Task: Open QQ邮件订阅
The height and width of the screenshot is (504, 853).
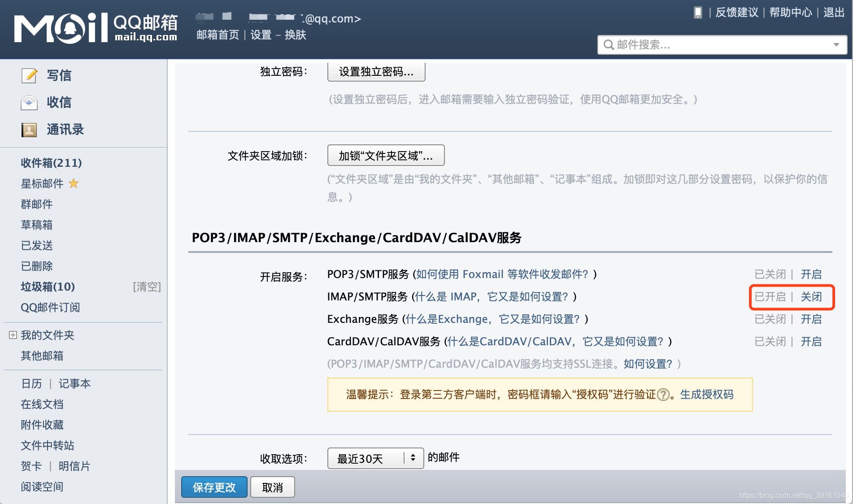Action: (50, 307)
